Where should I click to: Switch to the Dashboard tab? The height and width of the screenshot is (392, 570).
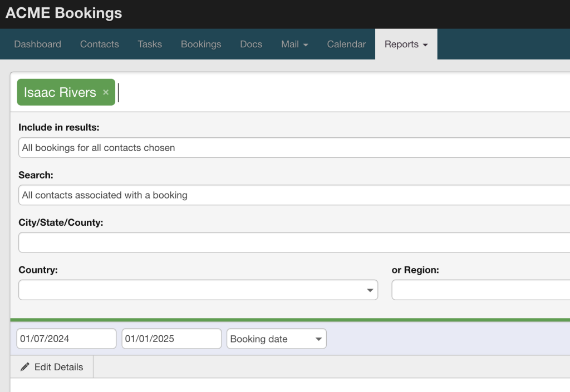click(x=37, y=44)
